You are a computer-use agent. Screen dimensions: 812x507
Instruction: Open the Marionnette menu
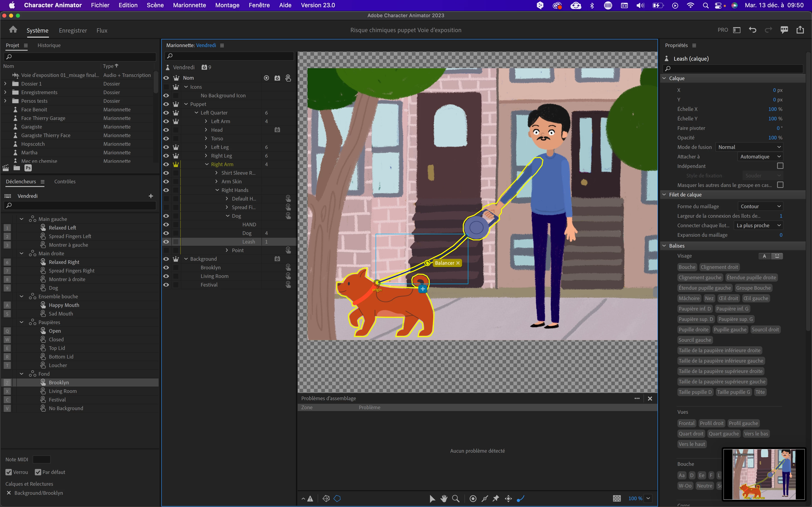click(x=189, y=5)
